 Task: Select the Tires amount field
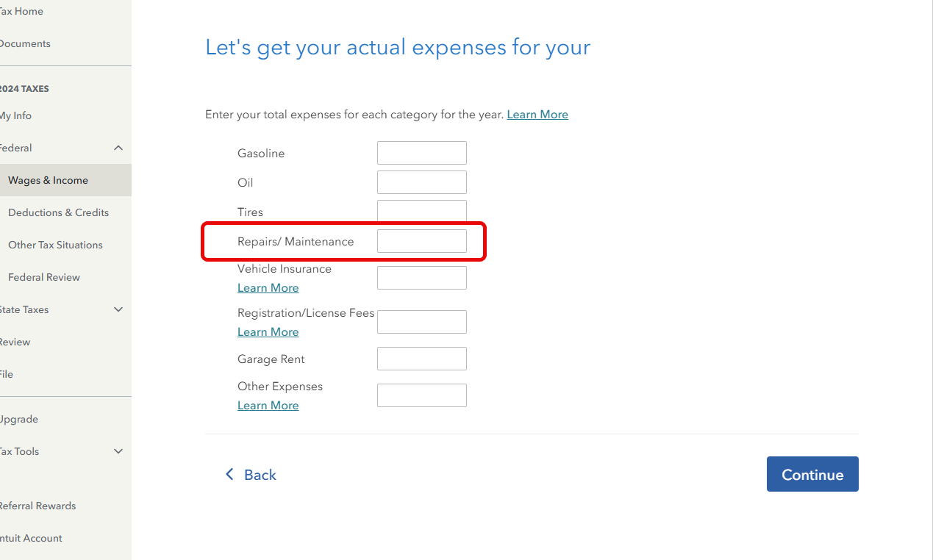pyautogui.click(x=421, y=211)
